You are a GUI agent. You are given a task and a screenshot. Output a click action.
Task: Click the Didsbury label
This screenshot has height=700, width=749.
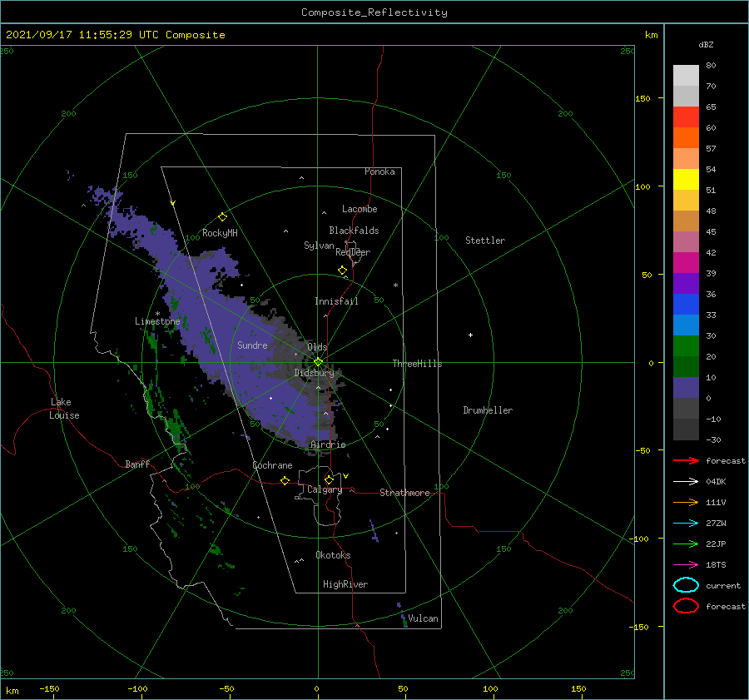(314, 373)
